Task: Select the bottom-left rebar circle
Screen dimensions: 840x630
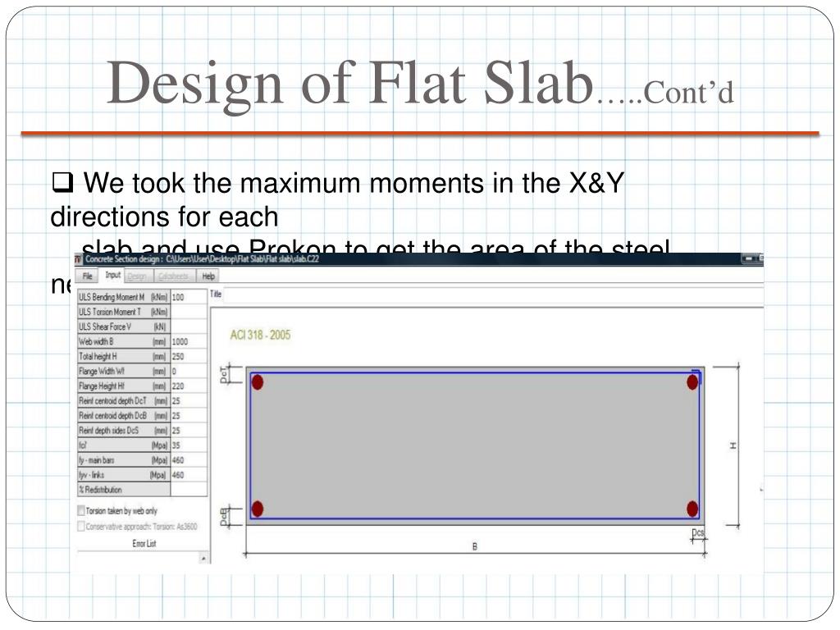Action: pyautogui.click(x=258, y=509)
